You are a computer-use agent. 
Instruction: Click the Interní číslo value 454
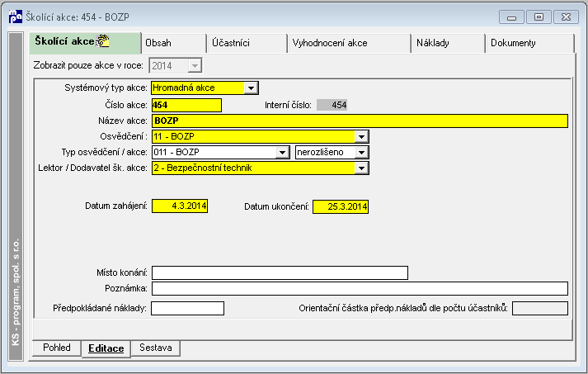tap(332, 105)
